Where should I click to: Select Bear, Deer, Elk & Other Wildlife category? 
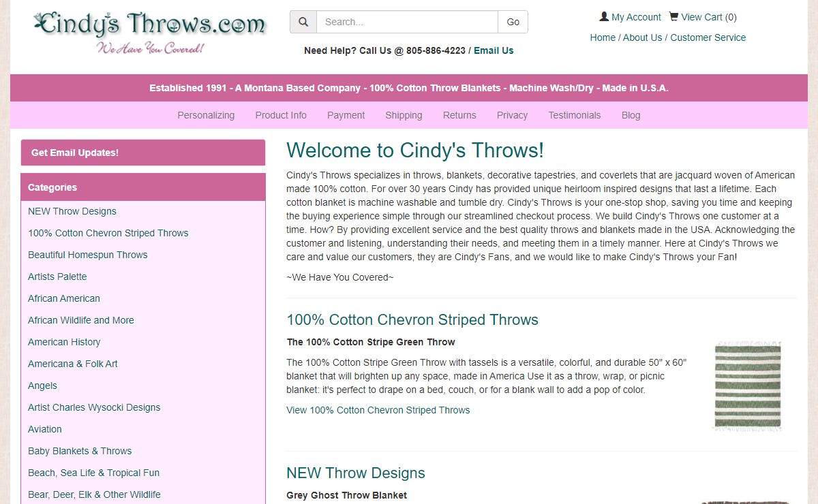pyautogui.click(x=94, y=494)
